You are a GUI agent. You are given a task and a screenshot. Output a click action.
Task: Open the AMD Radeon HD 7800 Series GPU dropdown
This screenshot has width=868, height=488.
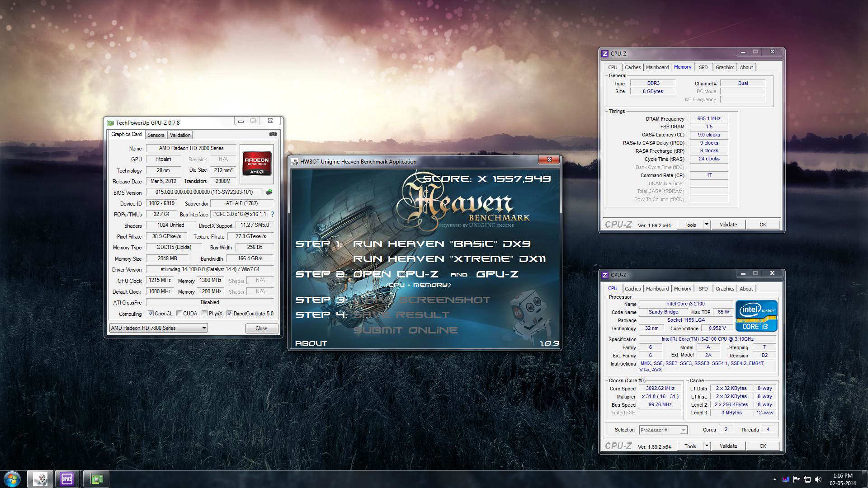(x=158, y=328)
